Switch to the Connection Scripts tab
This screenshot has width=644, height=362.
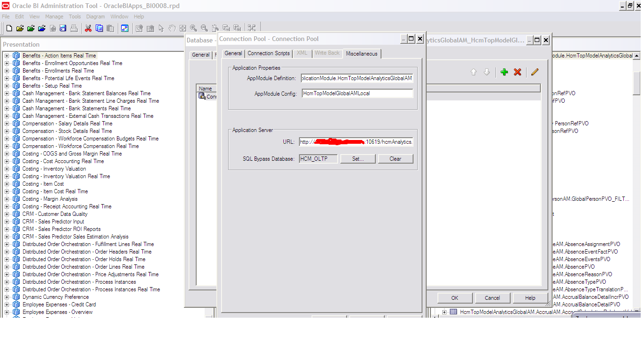pyautogui.click(x=268, y=53)
